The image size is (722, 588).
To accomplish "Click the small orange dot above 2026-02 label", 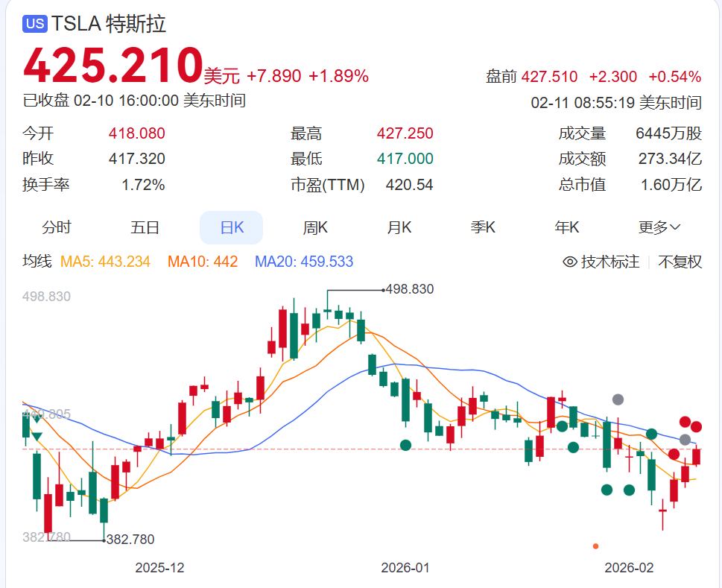I will point(595,546).
